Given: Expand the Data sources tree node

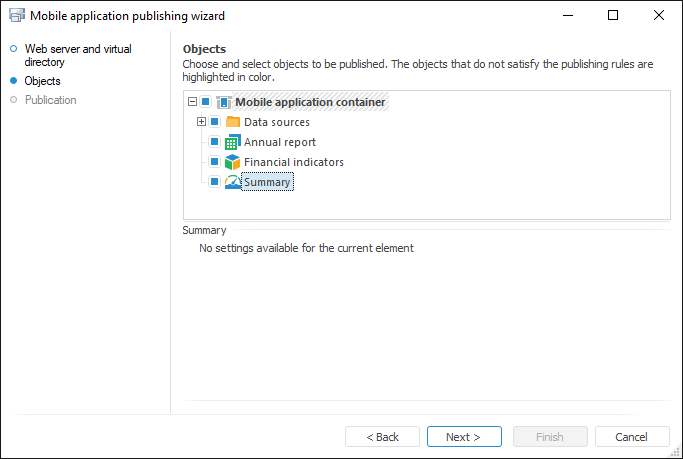Looking at the screenshot, I should (x=201, y=122).
